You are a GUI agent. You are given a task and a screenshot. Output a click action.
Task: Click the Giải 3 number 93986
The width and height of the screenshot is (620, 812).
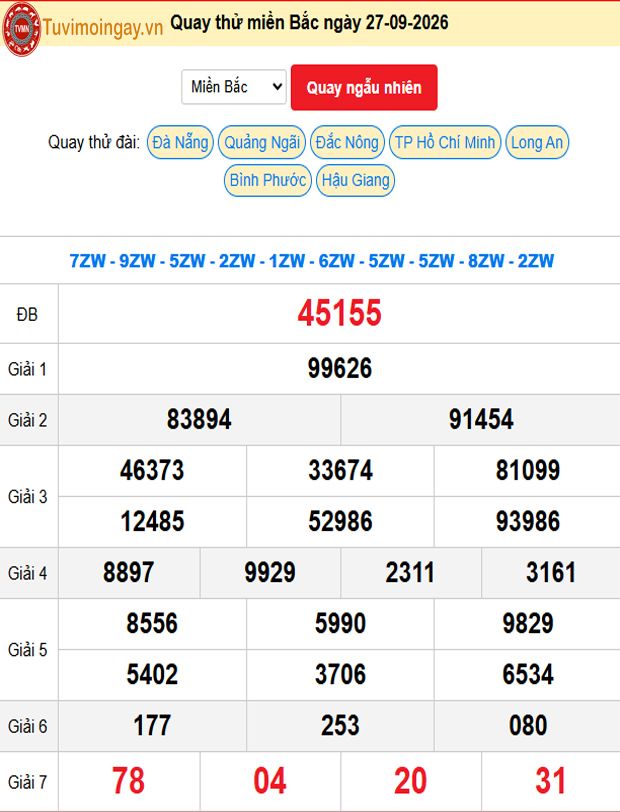(528, 521)
